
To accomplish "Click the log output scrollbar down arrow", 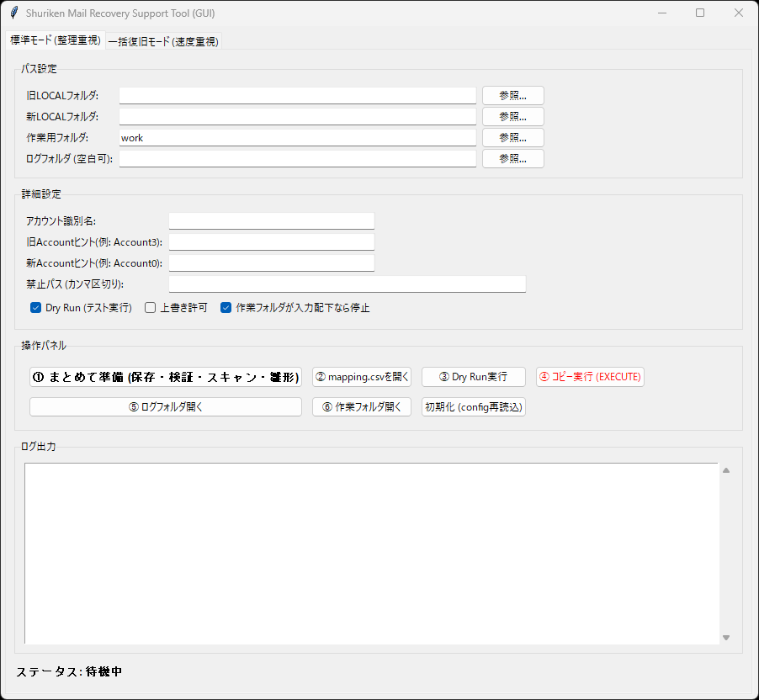I will click(x=726, y=638).
